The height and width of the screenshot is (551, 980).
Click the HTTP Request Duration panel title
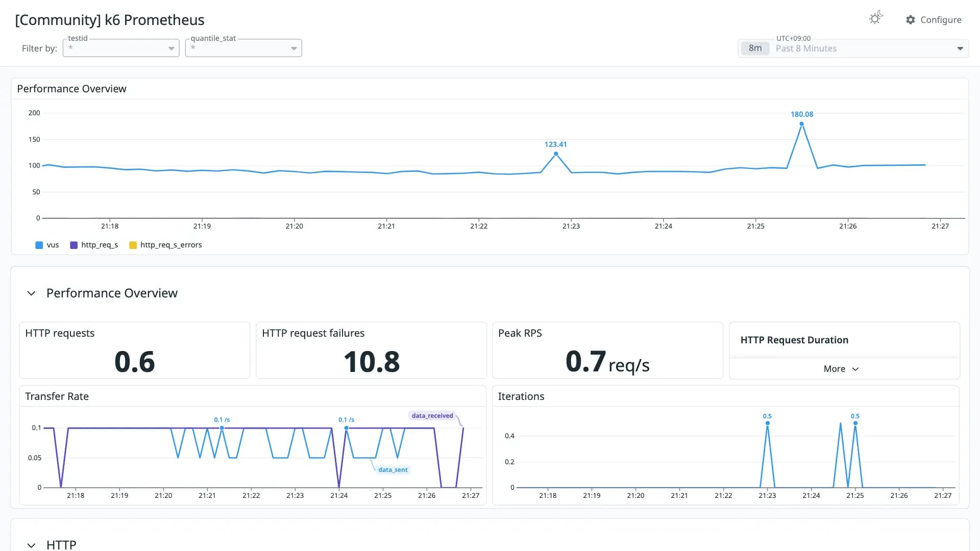(794, 340)
